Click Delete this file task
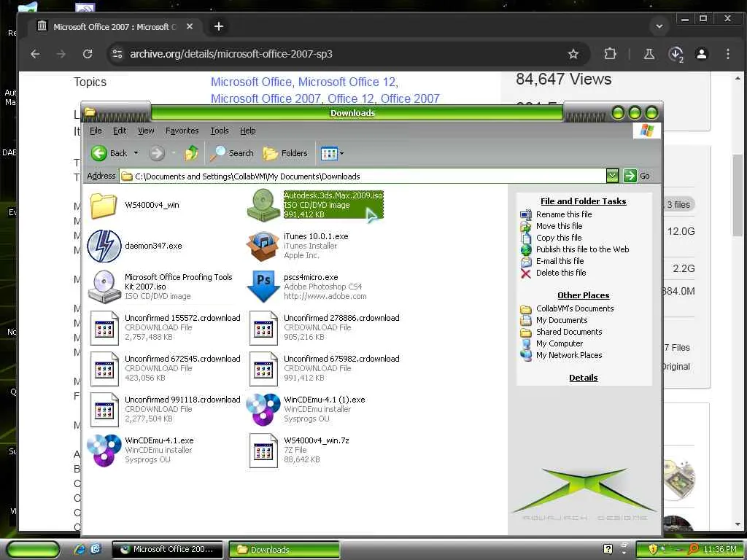This screenshot has width=747, height=560. 561,273
